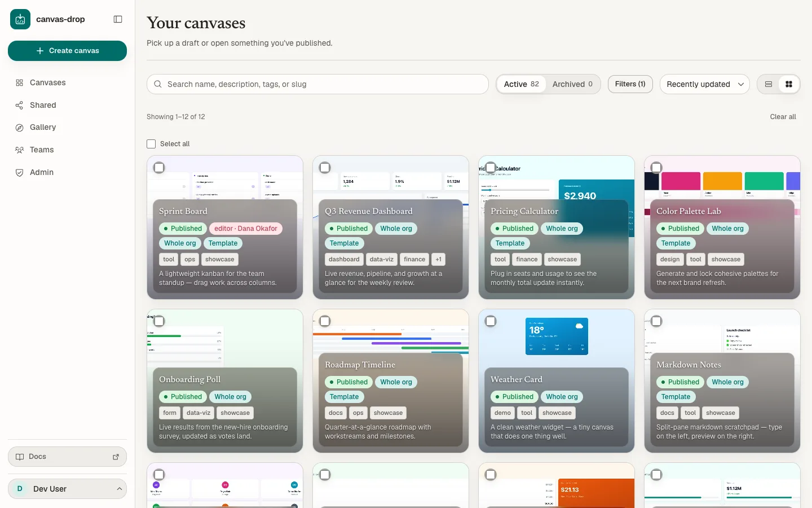Switch to the Active 82 tab

coord(521,84)
